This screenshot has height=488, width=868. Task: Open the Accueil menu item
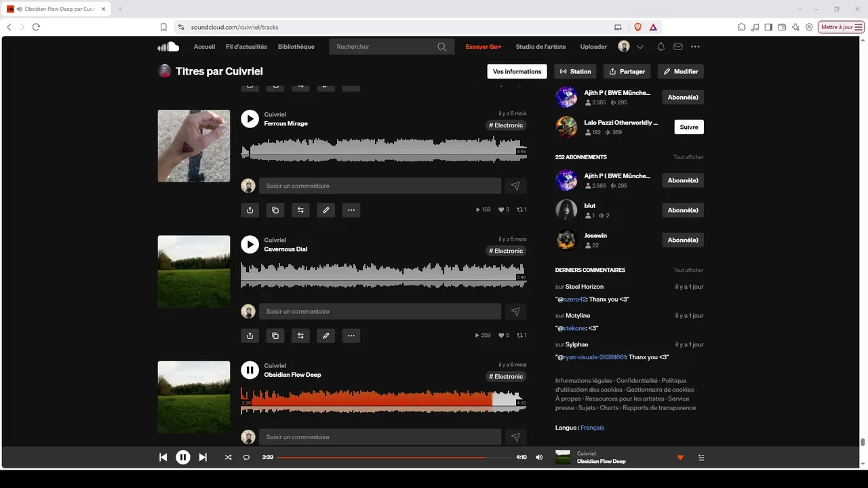tap(204, 47)
